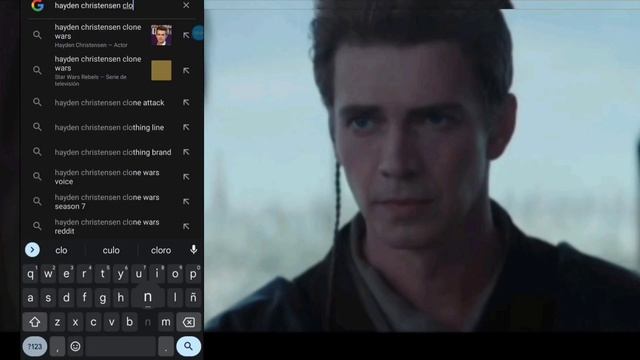Image resolution: width=640 pixels, height=360 pixels.
Task: Tap the 'w' key
Action: coord(48,274)
